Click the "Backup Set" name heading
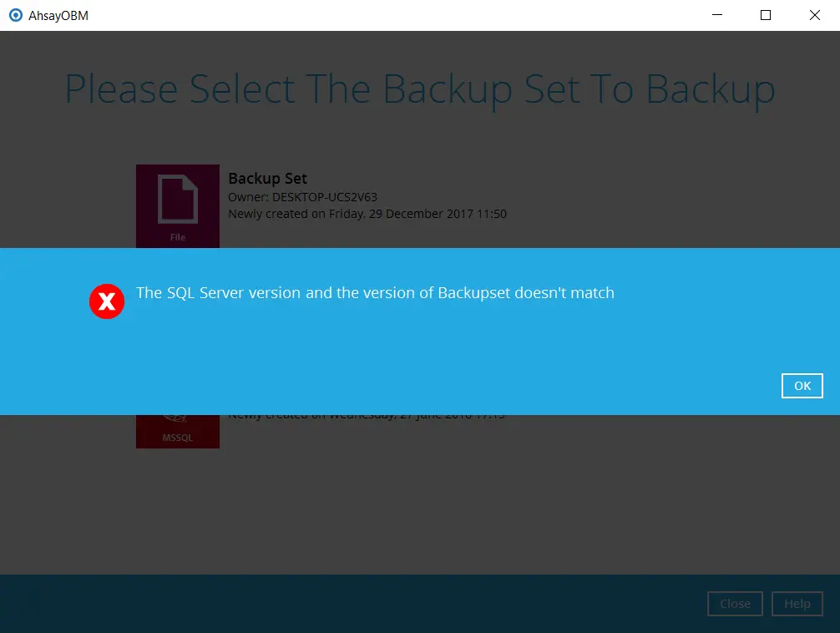This screenshot has width=840, height=633. point(267,178)
